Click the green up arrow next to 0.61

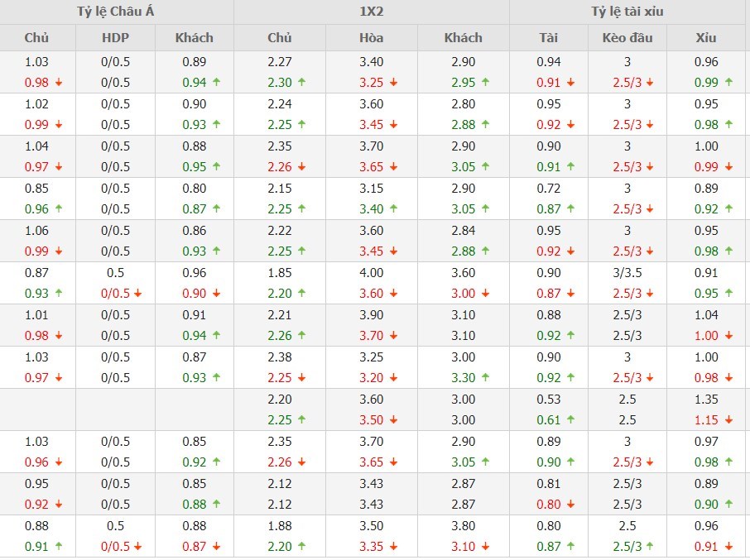[570, 420]
